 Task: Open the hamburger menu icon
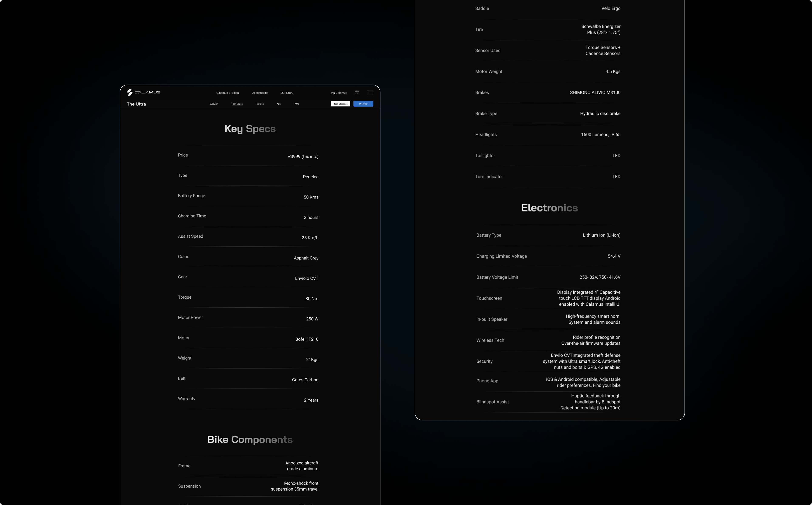click(x=370, y=93)
